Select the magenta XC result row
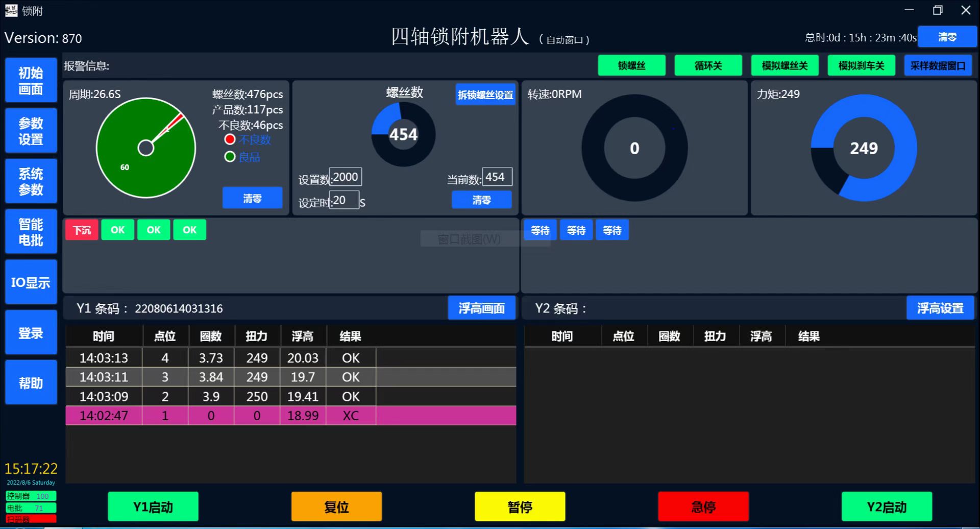 click(290, 416)
